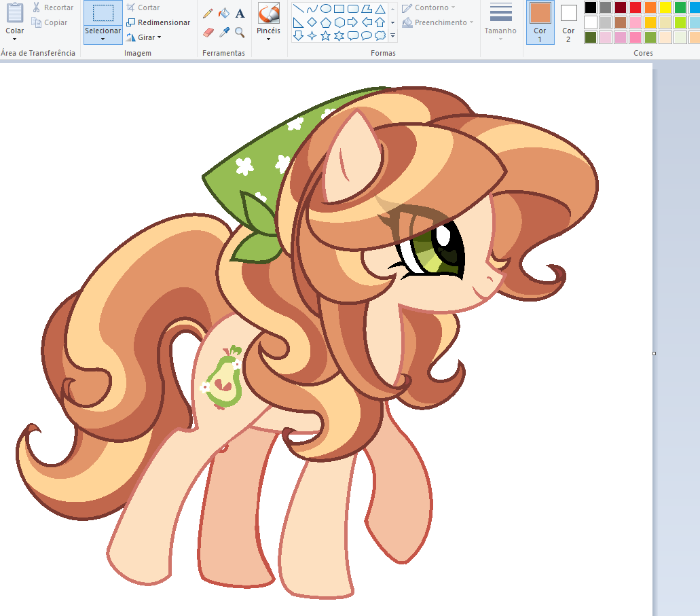700x616 pixels.
Task: Choose the Down arrow shape
Action: tap(299, 36)
